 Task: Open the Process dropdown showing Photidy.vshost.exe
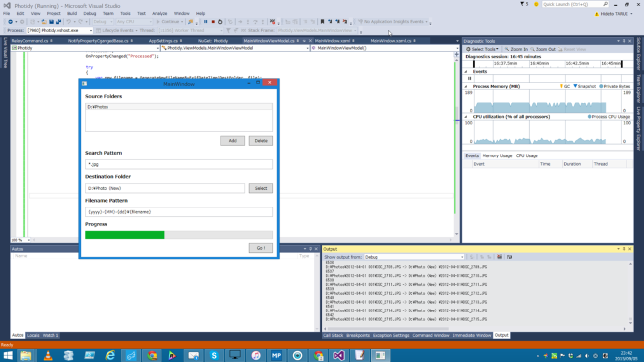pos(59,30)
